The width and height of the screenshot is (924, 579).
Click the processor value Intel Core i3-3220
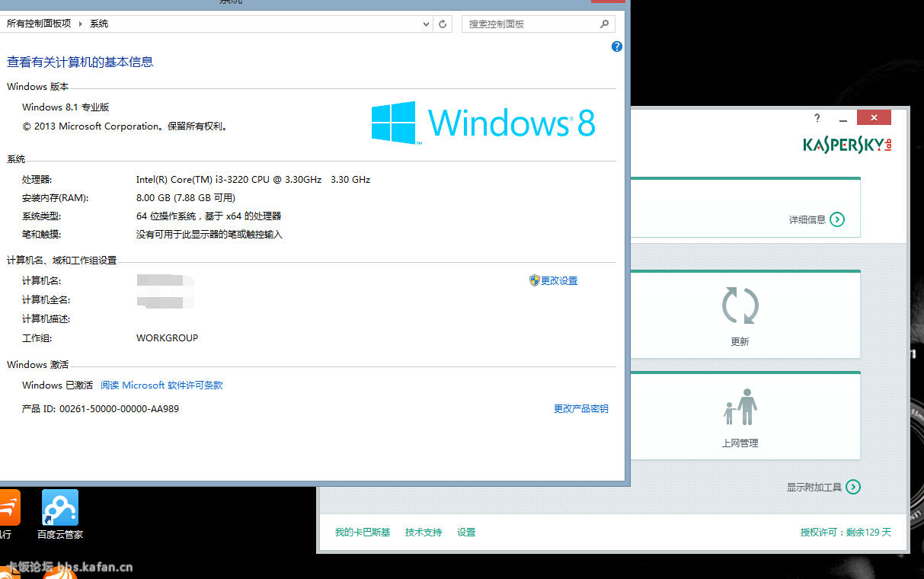[x=253, y=180]
